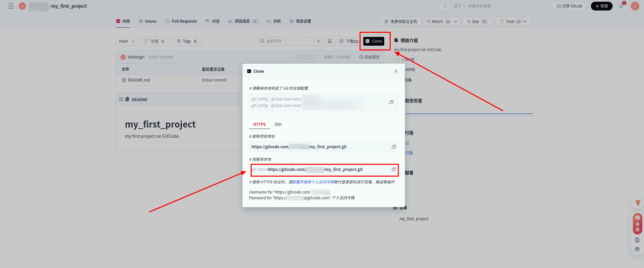
Task: Open 历史提交 commit history
Action: pyautogui.click(x=369, y=57)
